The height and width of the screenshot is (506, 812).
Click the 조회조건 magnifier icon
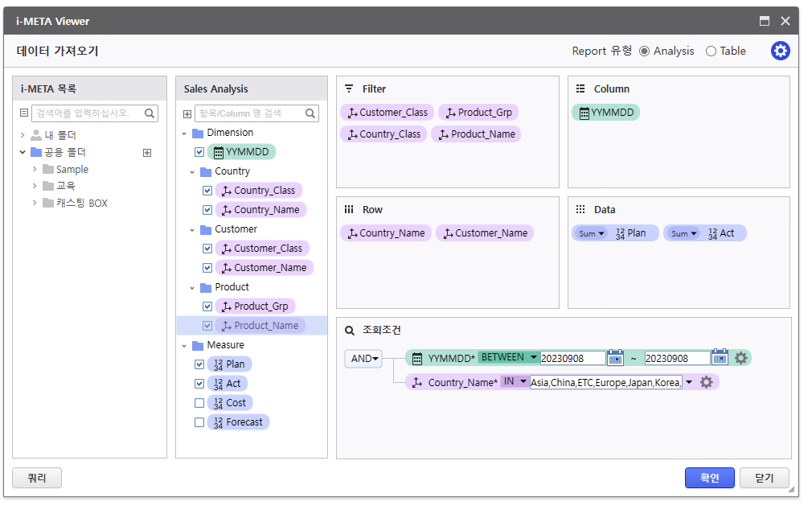click(x=350, y=331)
